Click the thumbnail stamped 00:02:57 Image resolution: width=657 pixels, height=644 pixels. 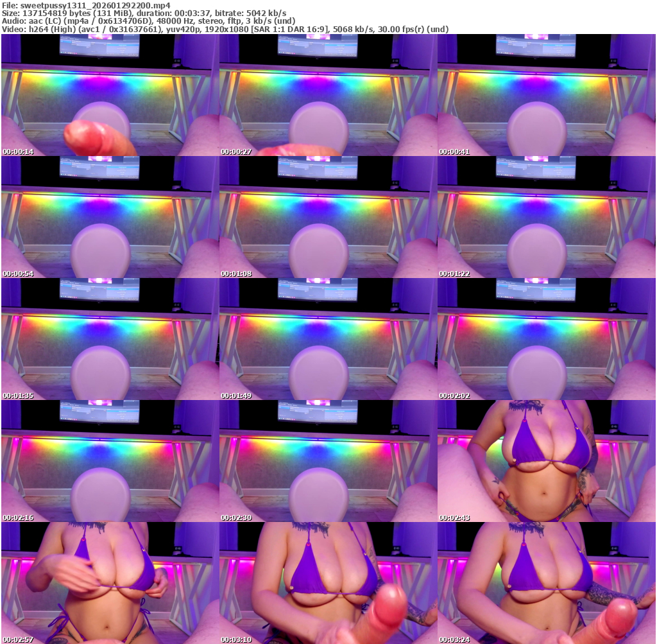[x=110, y=583]
